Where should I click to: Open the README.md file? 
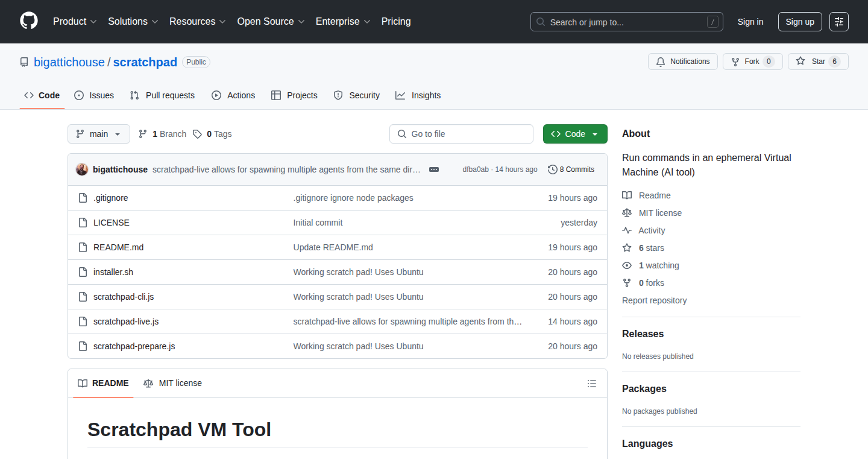[119, 247]
